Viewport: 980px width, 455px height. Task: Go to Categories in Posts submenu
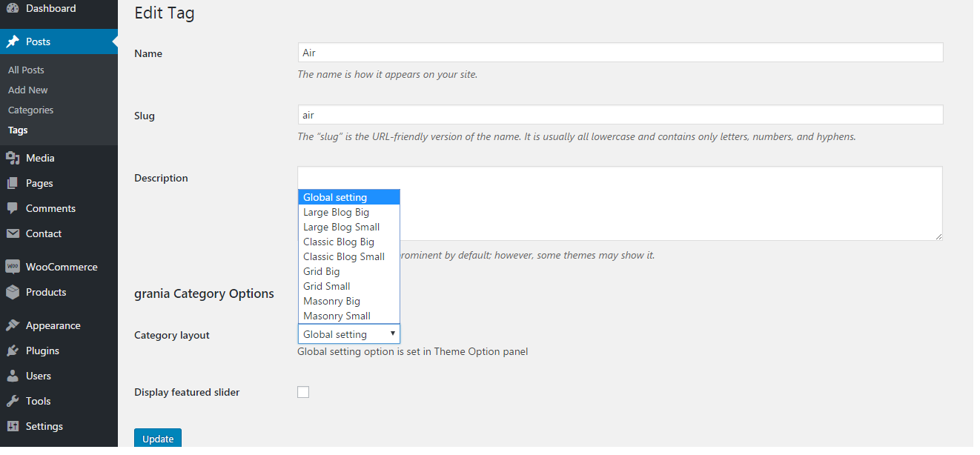(30, 110)
